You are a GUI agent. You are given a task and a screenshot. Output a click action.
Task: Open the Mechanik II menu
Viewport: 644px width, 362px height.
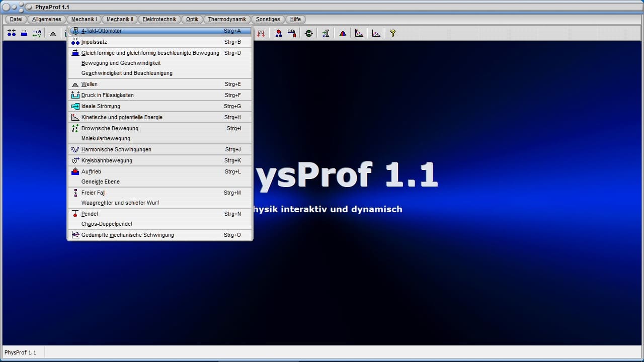(x=120, y=20)
